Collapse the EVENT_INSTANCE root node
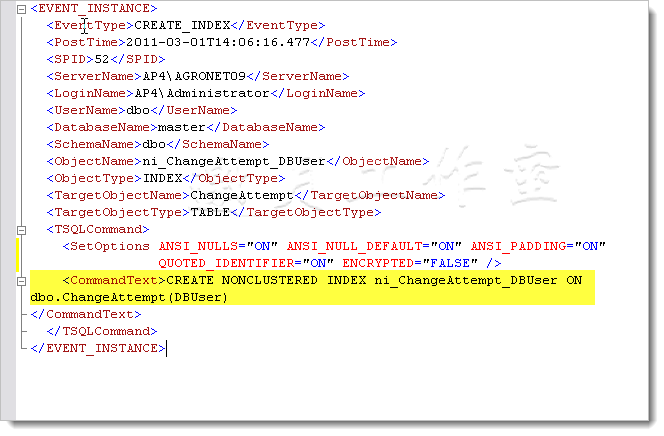The height and width of the screenshot is (436, 664). 23,9
